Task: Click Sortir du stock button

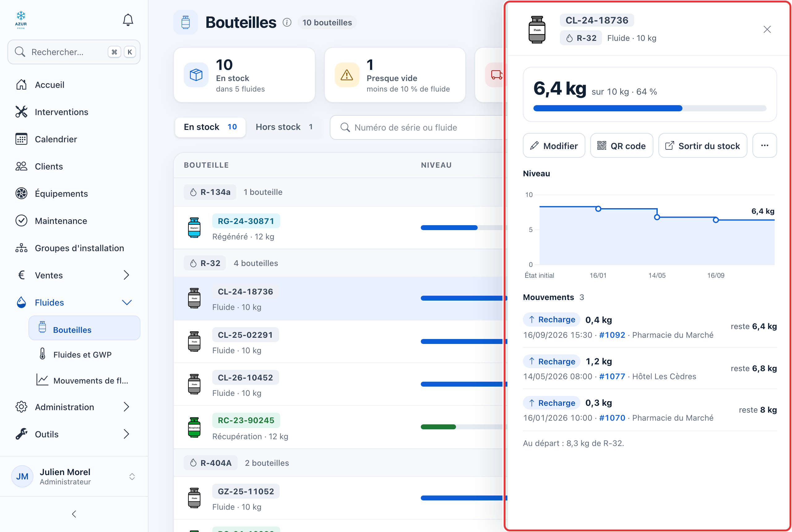Action: [x=703, y=146]
